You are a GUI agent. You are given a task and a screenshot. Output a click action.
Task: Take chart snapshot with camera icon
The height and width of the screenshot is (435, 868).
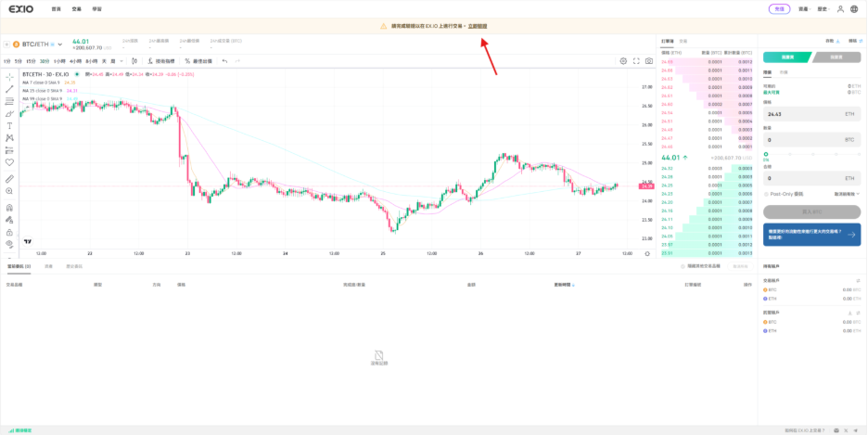pos(649,61)
